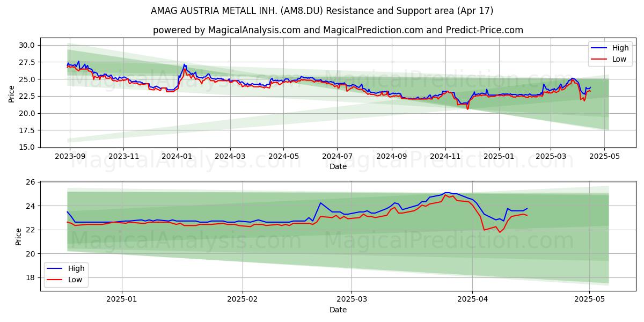Click the '2024-09' date tick on top chart
Screen dimensions: 644x322
pos(392,156)
